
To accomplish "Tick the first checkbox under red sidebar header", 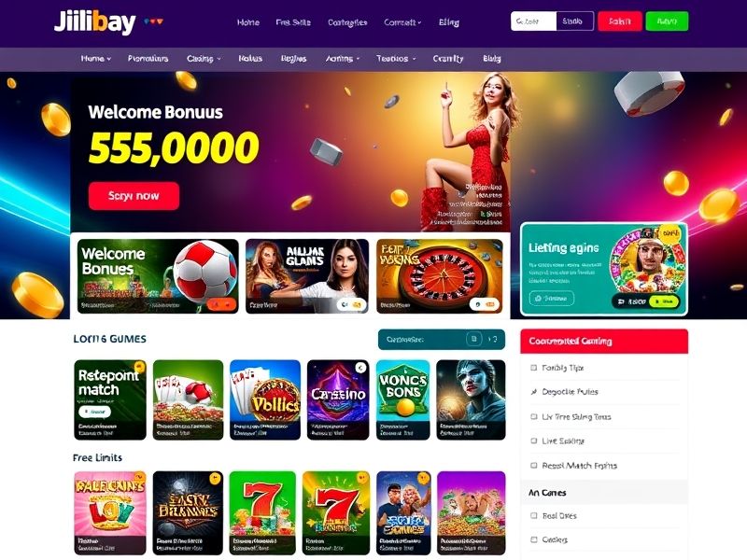I will coord(533,368).
